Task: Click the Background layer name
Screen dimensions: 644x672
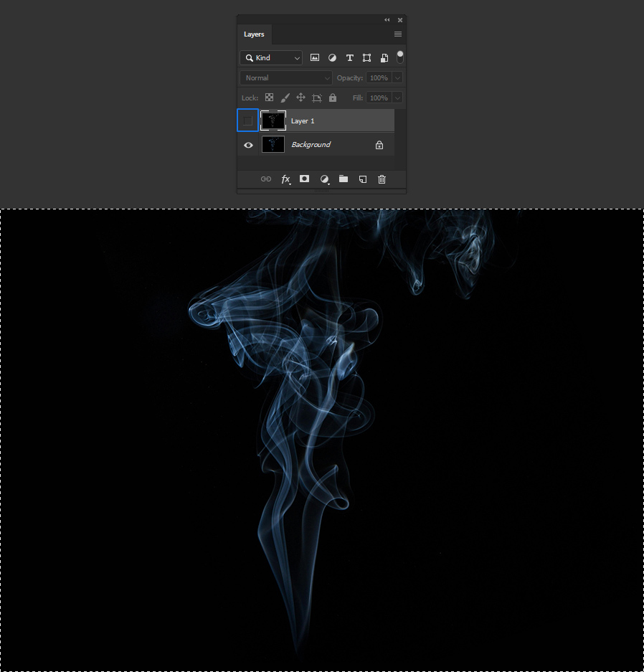Action: pyautogui.click(x=311, y=144)
